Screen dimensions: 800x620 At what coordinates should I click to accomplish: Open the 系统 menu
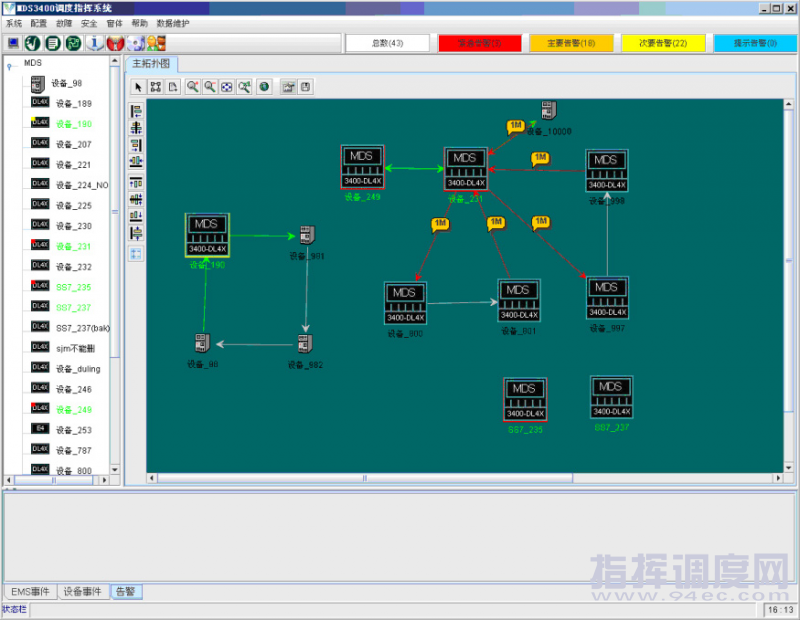(x=14, y=23)
